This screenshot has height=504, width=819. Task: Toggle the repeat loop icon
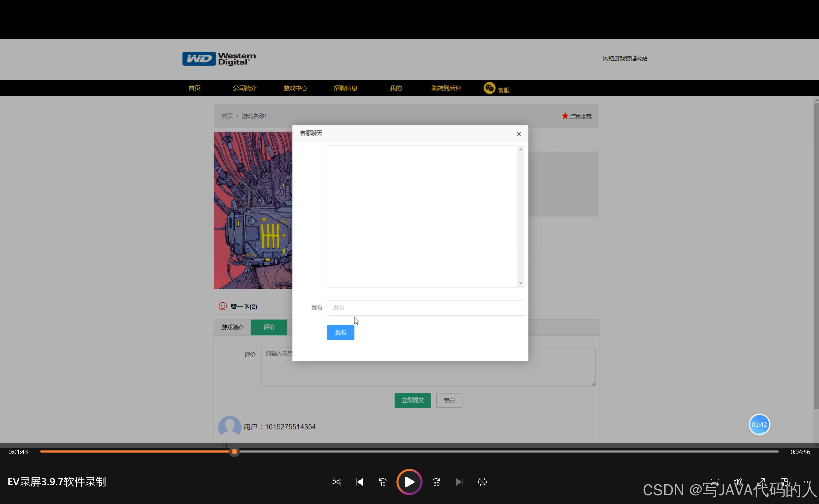tap(482, 482)
